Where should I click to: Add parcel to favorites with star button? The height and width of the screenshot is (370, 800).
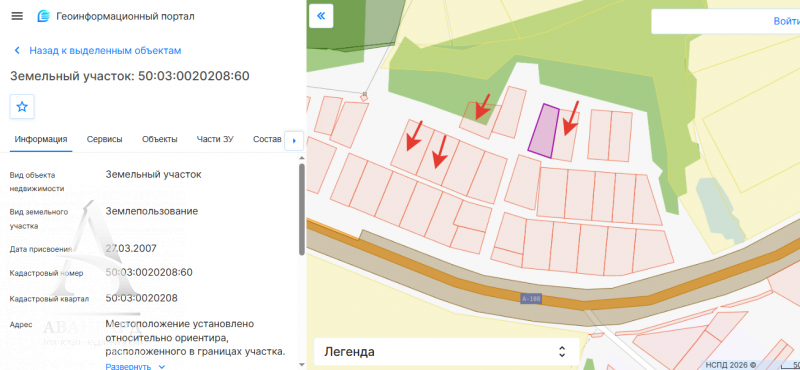tap(22, 107)
